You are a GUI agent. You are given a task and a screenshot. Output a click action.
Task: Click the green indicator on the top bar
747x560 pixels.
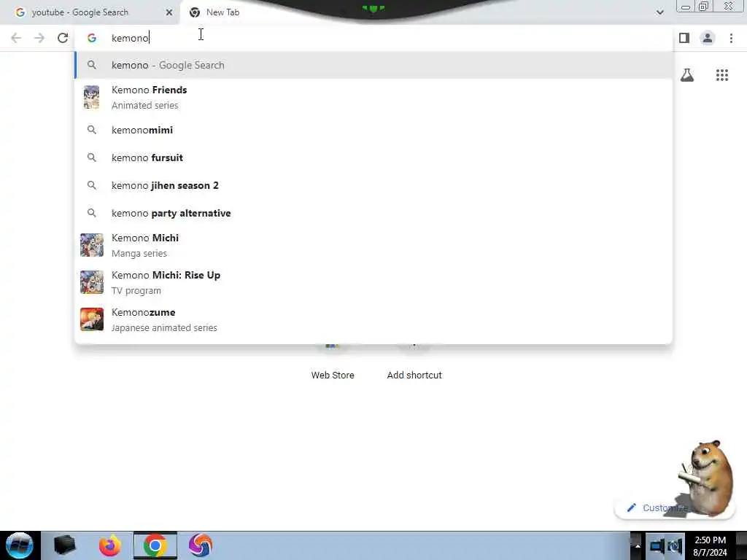[373, 9]
